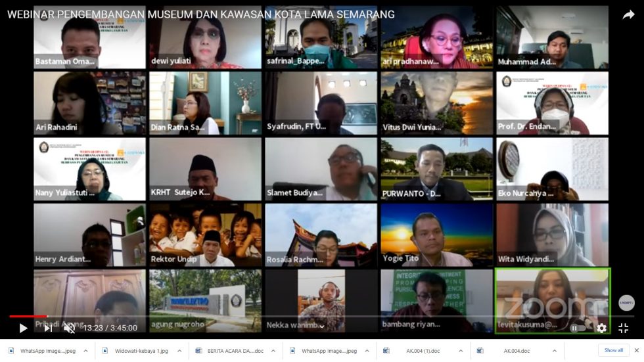644x362 pixels.
Task: Expand options for BERITA ACARA doc download
Action: click(273, 351)
